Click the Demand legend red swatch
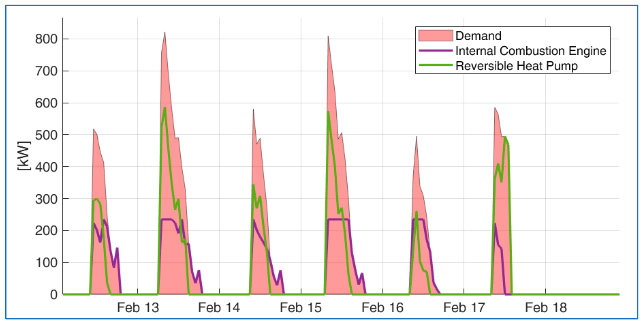 [x=436, y=36]
